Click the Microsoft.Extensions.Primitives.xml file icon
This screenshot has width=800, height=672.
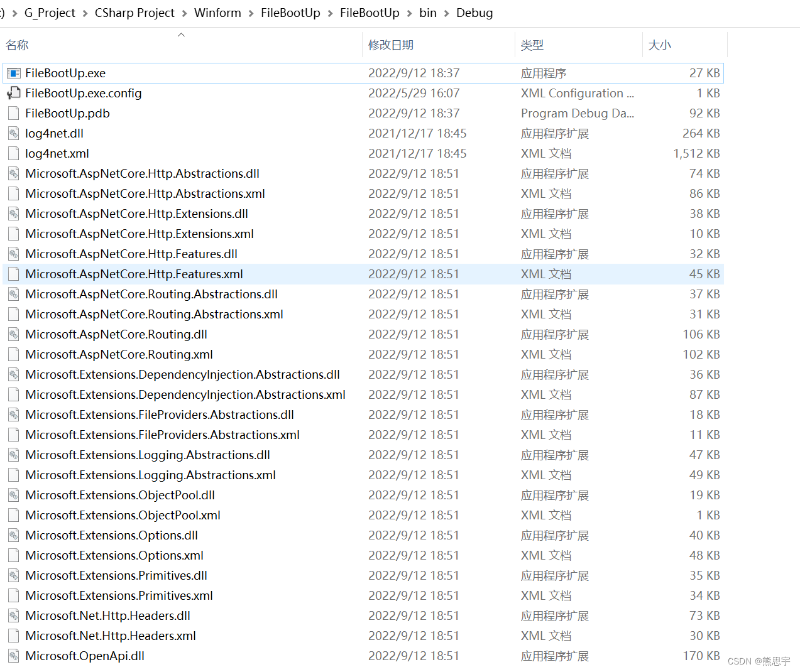(x=13, y=596)
